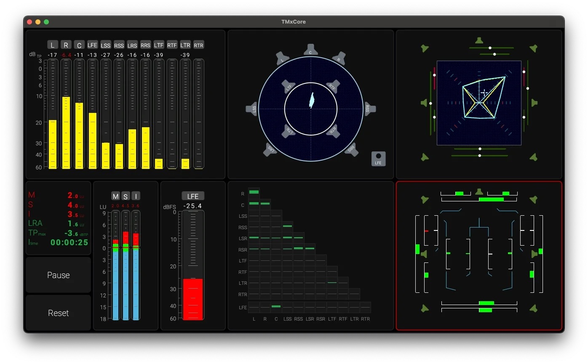The width and height of the screenshot is (588, 364).
Task: Toggle the R channel button above peak meters
Action: tap(66, 45)
